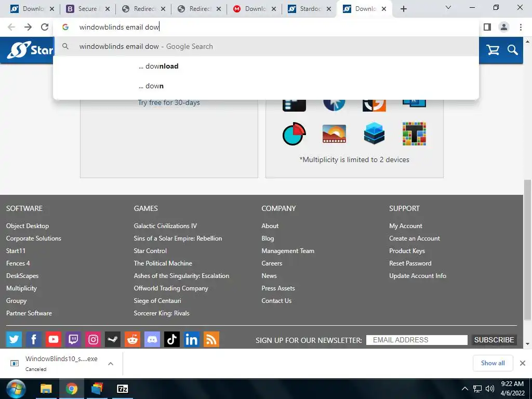Image resolution: width=532 pixels, height=399 pixels.
Task: Switch to the Stardock tab
Action: point(310,9)
